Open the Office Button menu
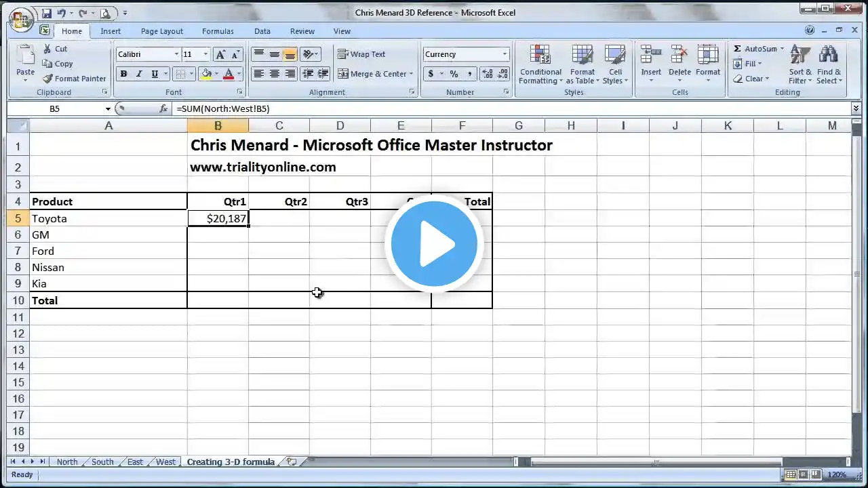868x488 pixels. (x=21, y=18)
